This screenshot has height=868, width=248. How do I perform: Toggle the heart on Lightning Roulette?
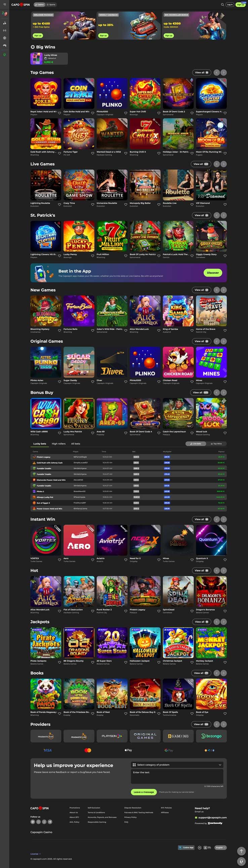point(59,205)
